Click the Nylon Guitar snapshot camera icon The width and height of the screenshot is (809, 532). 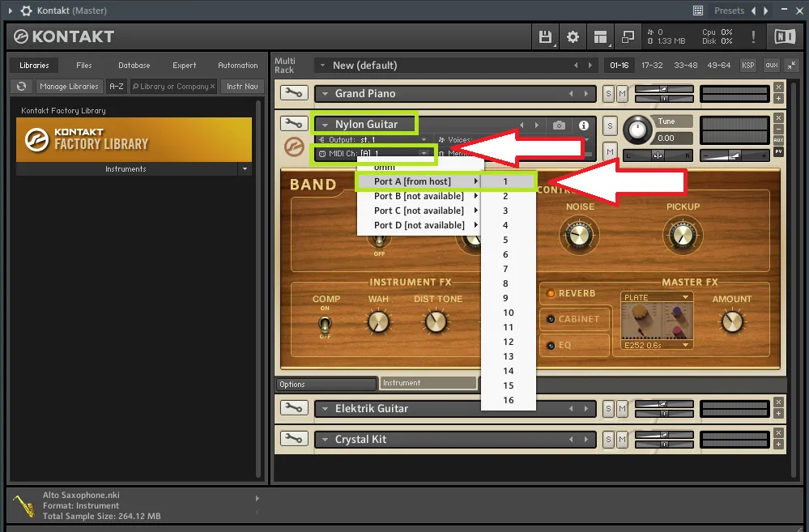[559, 125]
